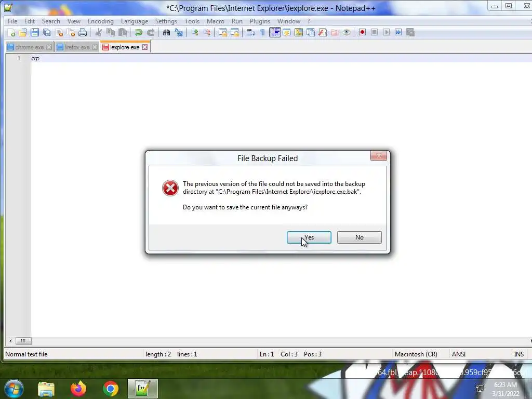Click the Document Map icon
Viewport: 532px width, 399px height.
tap(299, 33)
